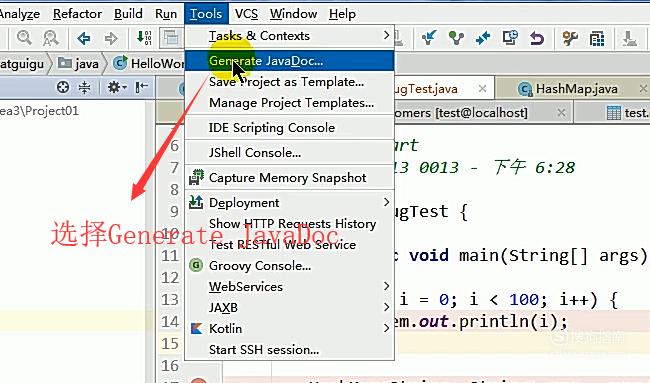The height and width of the screenshot is (383, 650).
Task: Open the Project panel gear settings
Action: [x=116, y=87]
